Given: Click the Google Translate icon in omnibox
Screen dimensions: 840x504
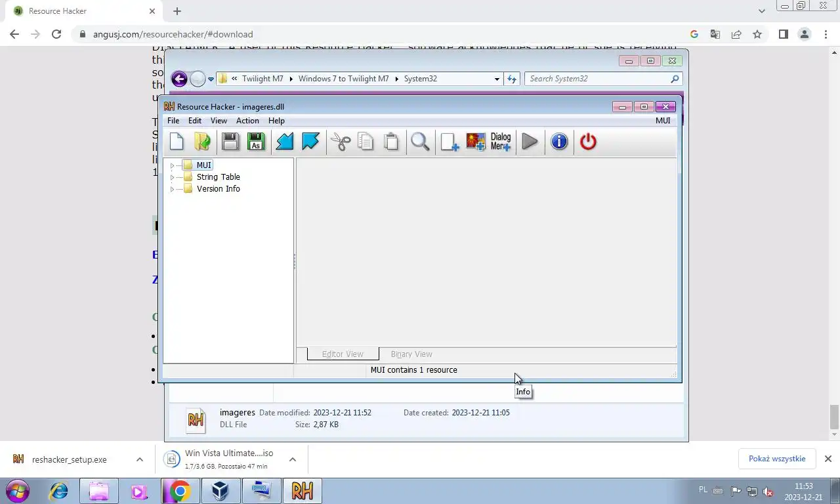Looking at the screenshot, I should (715, 34).
